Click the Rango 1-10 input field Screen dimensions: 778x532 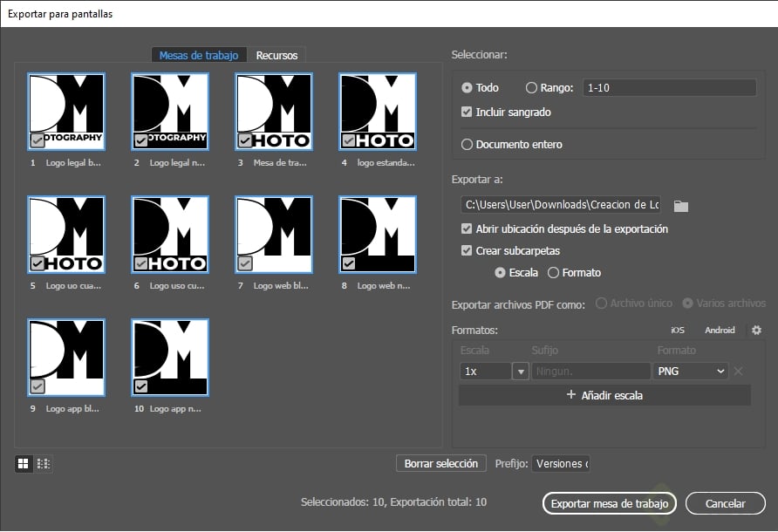(669, 88)
